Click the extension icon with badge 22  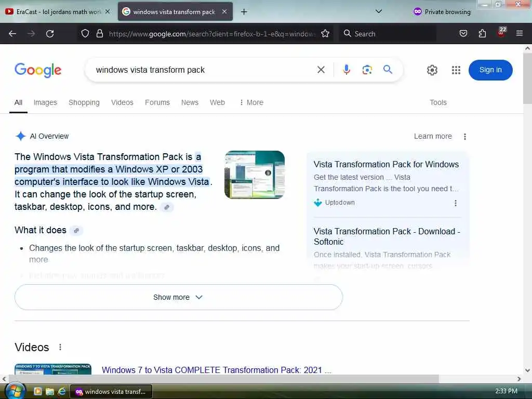click(x=501, y=32)
